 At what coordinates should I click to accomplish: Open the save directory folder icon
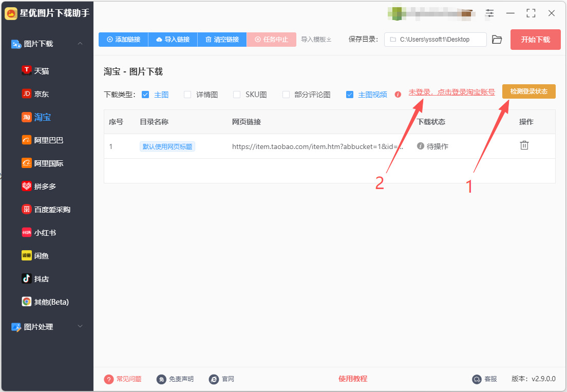click(497, 40)
